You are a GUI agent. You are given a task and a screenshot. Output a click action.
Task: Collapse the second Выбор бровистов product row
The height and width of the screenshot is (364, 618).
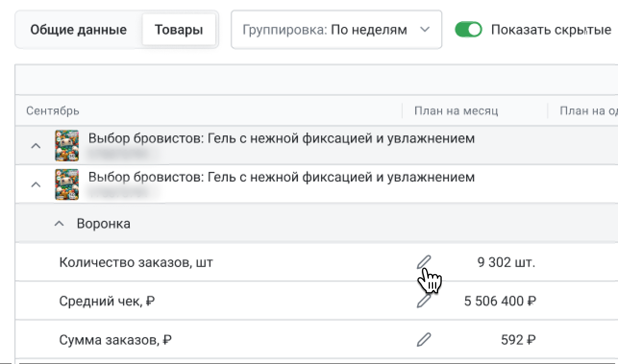36,184
